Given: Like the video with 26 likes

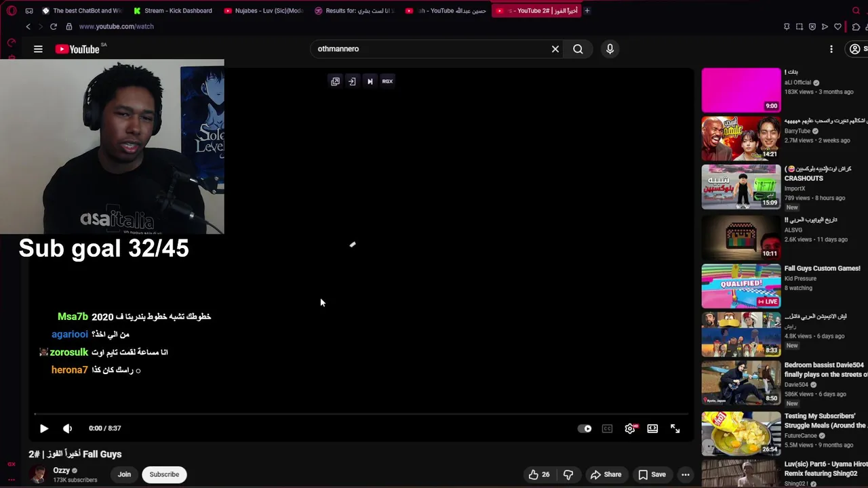Looking at the screenshot, I should (x=540, y=474).
